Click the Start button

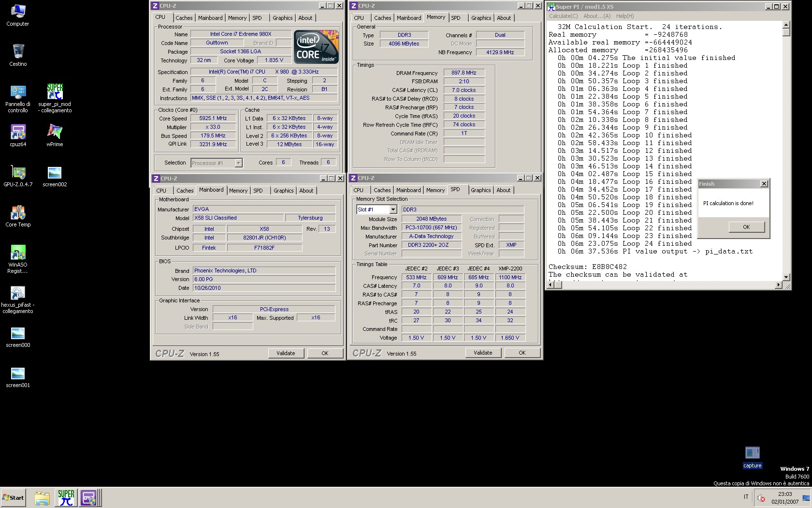[x=13, y=498]
